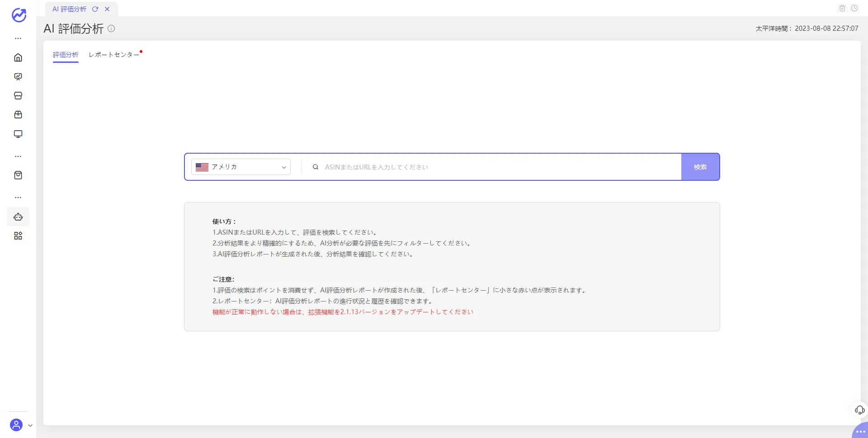Click the user avatar icon
This screenshot has width=868, height=438.
16,425
